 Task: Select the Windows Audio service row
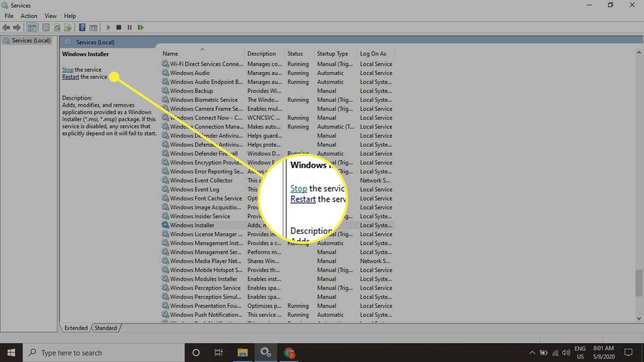click(x=278, y=73)
